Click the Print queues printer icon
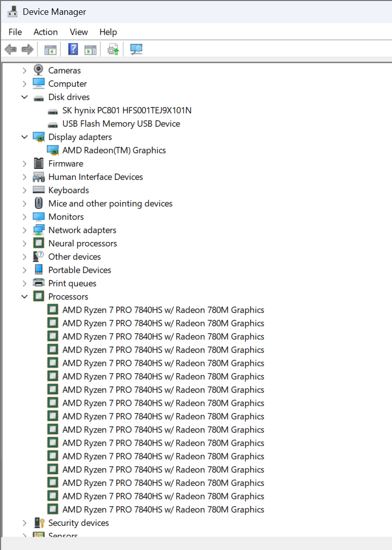 click(x=38, y=283)
